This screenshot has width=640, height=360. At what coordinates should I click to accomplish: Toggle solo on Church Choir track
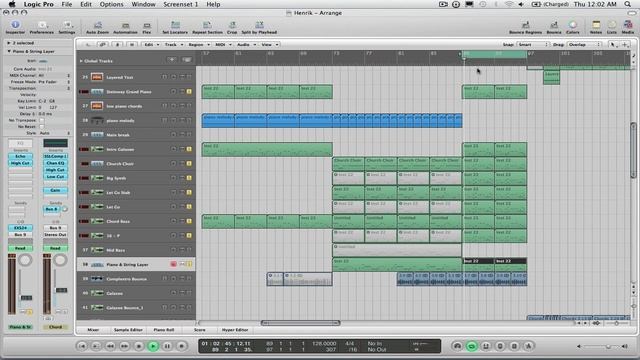[x=189, y=164]
